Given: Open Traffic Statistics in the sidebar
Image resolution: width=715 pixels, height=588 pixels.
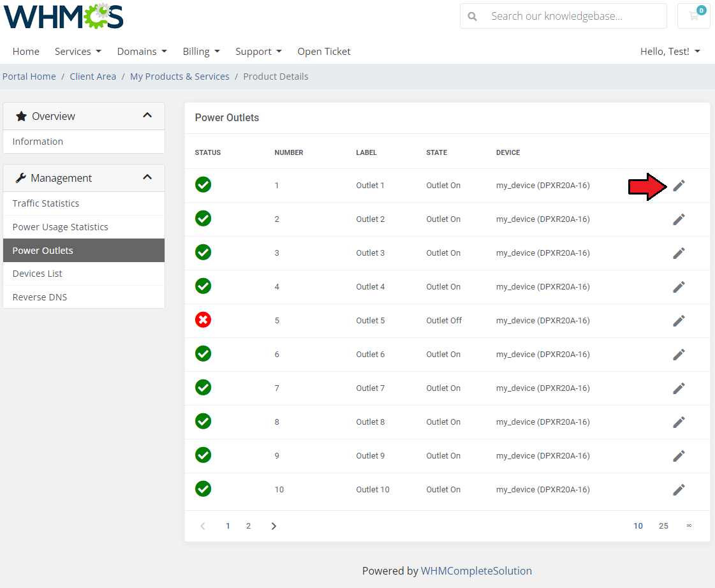Looking at the screenshot, I should tap(84, 203).
